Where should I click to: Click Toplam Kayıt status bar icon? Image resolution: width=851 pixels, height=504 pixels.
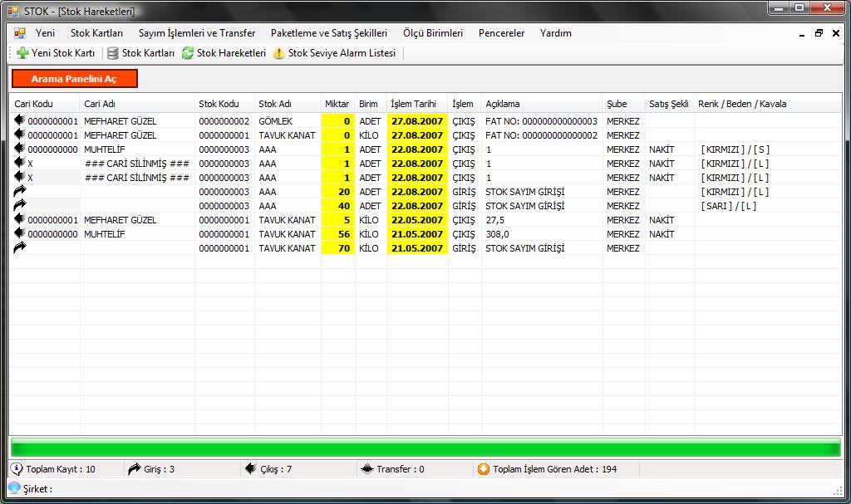[x=17, y=469]
